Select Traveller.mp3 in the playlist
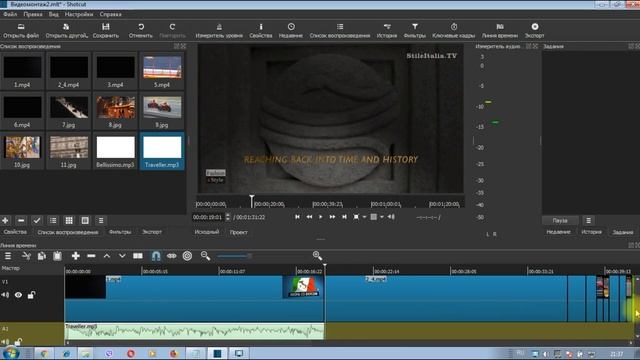This screenshot has height=360, width=640. (162, 151)
